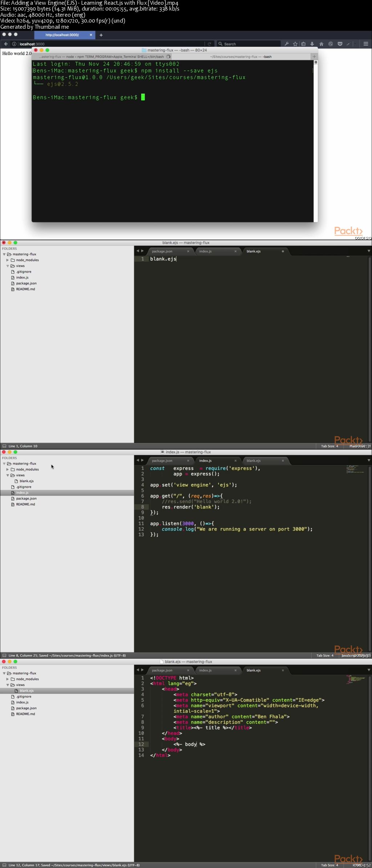Screen dimensions: 372x868
Task: Open README.md in unsaved blank.ejs window sidebar
Action: tap(25, 289)
